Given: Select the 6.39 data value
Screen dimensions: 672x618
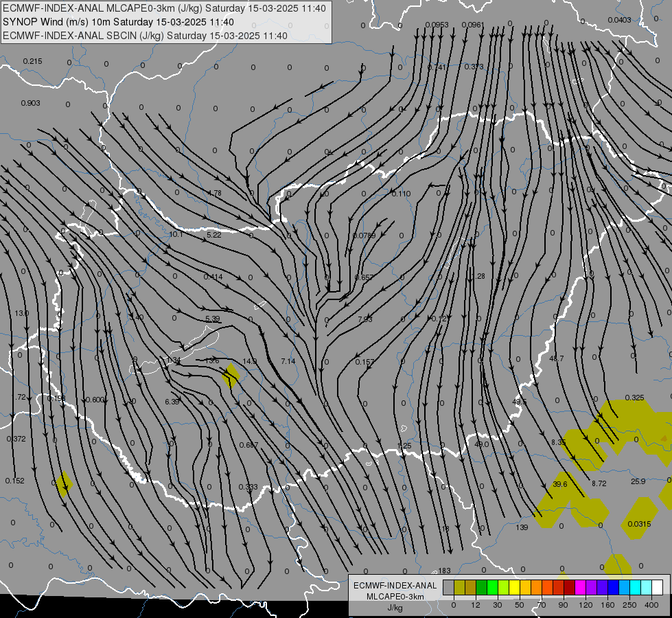Looking at the screenshot, I should tap(172, 402).
